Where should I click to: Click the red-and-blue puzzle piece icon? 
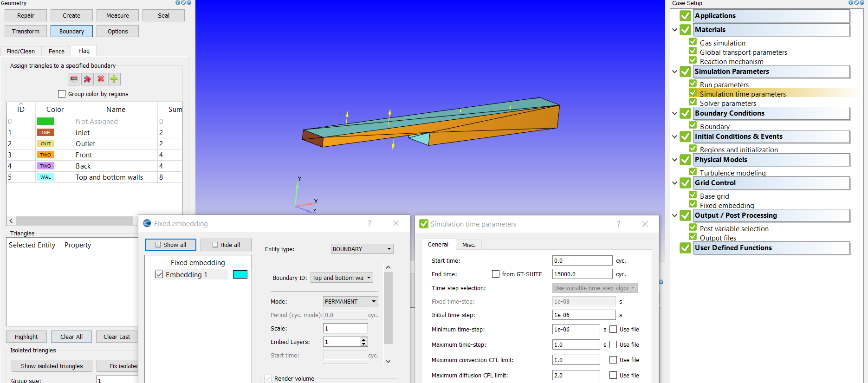[87, 79]
